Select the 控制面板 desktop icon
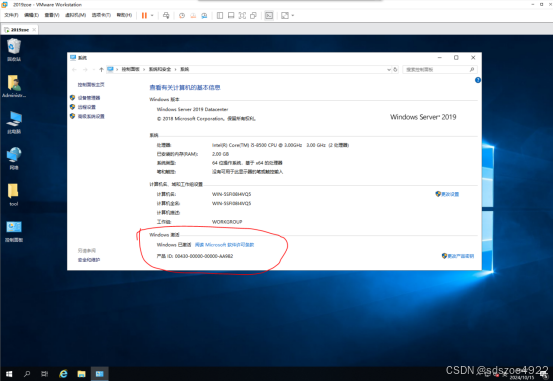Viewport: 553px width, 382px height. (x=14, y=231)
